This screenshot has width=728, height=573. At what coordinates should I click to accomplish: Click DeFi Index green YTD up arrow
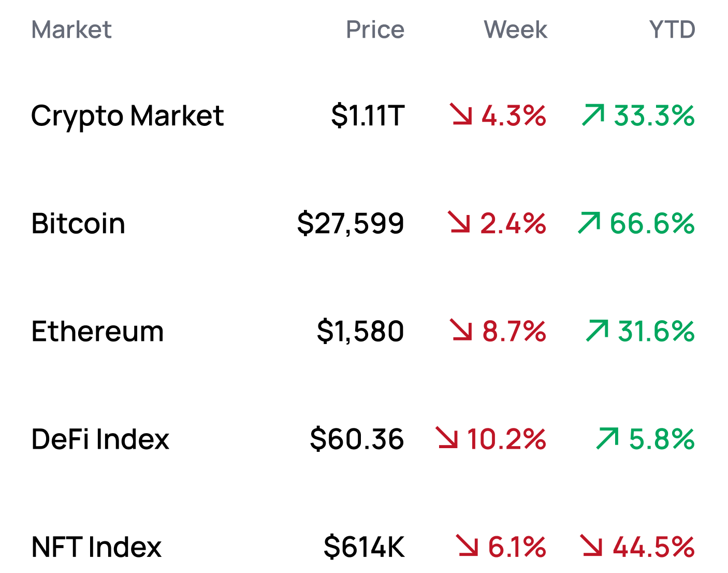pos(607,438)
